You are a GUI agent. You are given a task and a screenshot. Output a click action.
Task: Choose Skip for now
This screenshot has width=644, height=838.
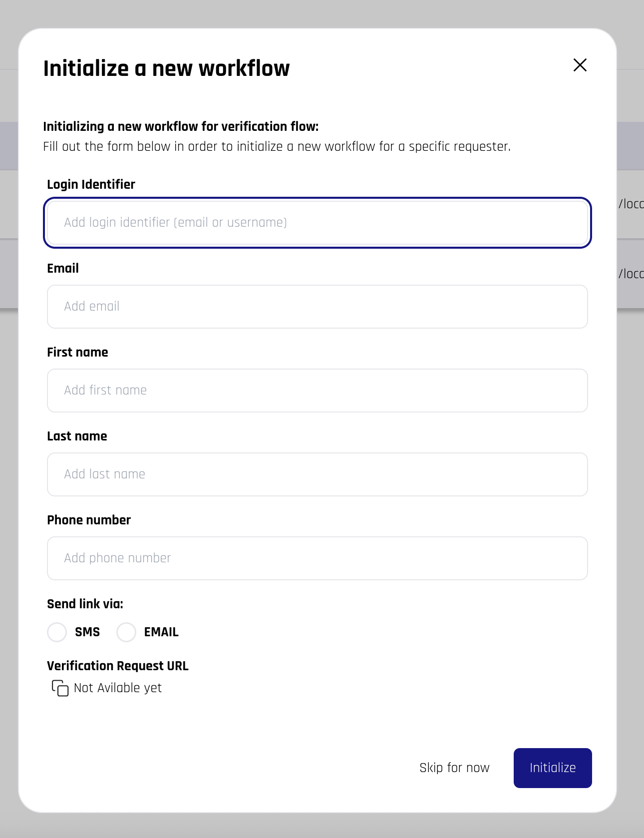tap(454, 768)
